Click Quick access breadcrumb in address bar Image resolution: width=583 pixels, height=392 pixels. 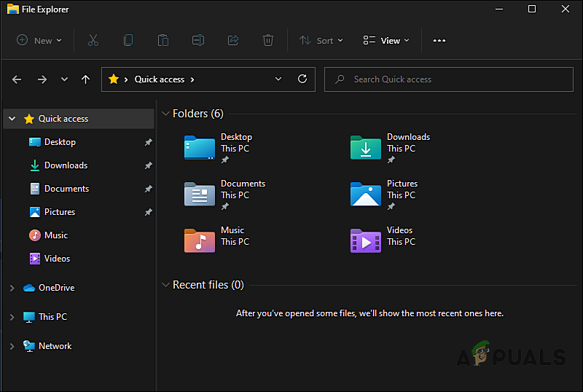pos(159,79)
